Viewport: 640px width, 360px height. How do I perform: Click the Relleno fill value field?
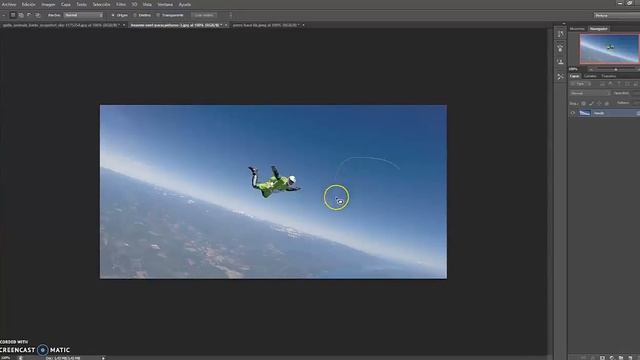(x=636, y=103)
